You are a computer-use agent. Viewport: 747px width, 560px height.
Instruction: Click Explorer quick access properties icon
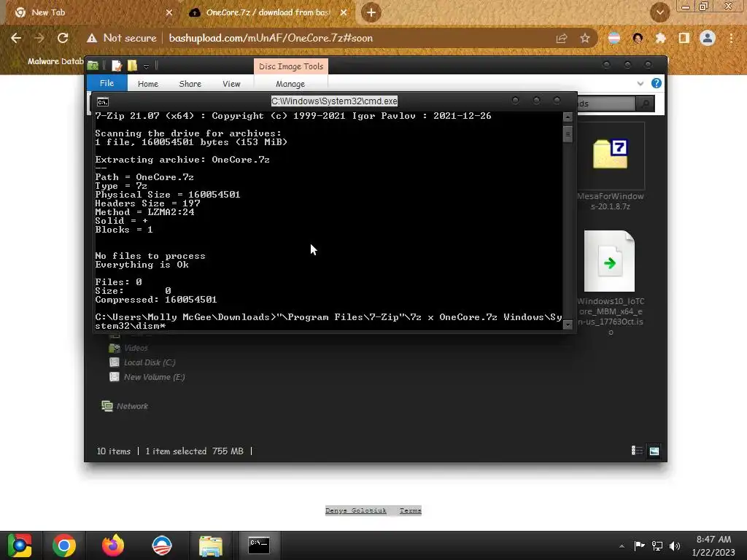click(117, 66)
